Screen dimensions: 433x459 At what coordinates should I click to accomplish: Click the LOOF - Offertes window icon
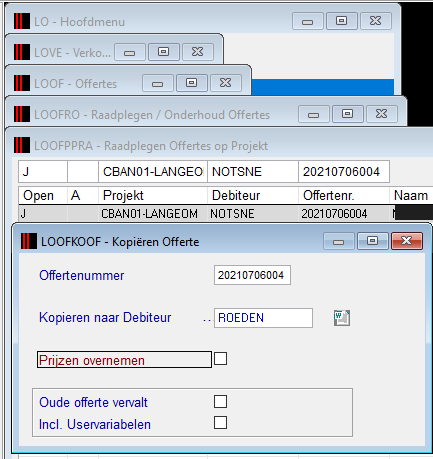click(22, 83)
